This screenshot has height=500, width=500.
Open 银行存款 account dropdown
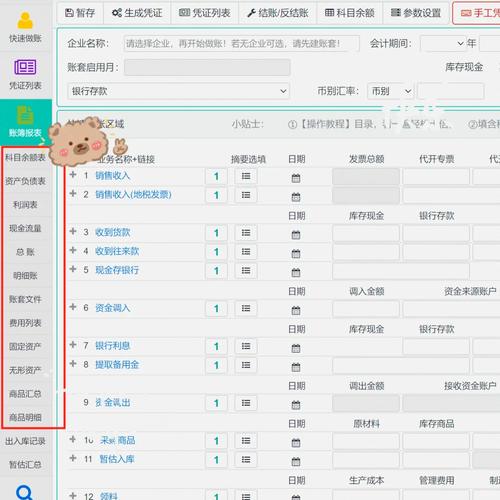[x=178, y=91]
